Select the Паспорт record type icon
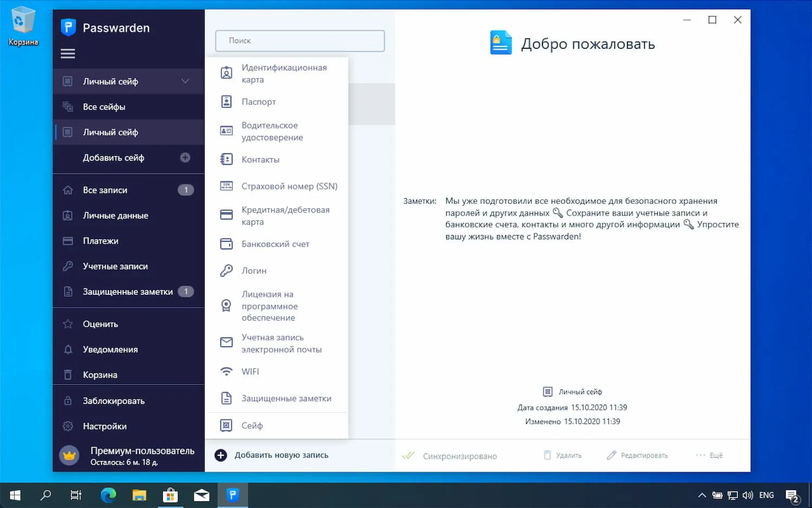The height and width of the screenshot is (508, 812). 226,101
